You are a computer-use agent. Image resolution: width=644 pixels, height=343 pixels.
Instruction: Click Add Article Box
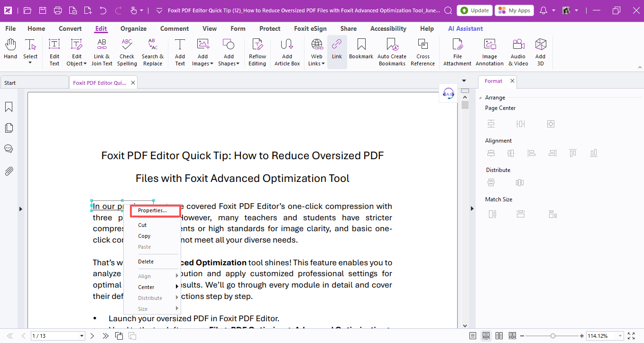pyautogui.click(x=287, y=52)
